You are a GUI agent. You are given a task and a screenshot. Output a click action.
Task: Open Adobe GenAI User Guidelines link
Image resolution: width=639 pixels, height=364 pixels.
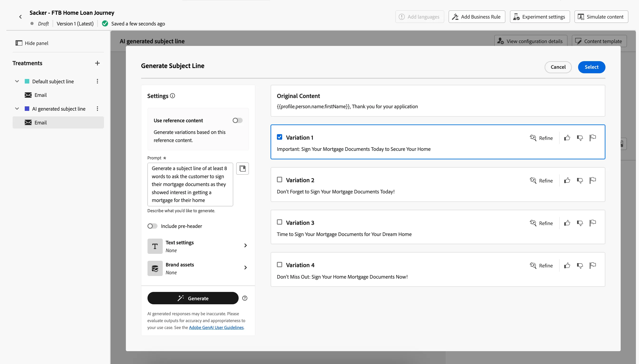(216, 328)
